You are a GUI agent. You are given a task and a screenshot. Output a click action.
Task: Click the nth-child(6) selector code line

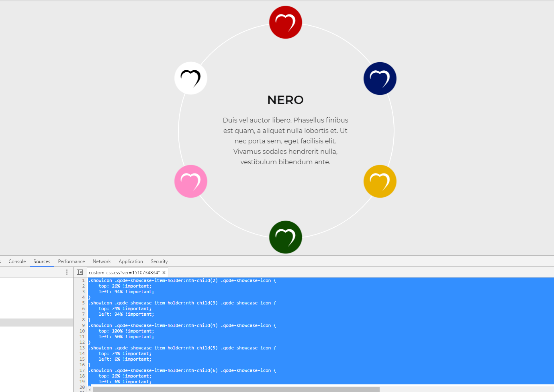point(182,370)
